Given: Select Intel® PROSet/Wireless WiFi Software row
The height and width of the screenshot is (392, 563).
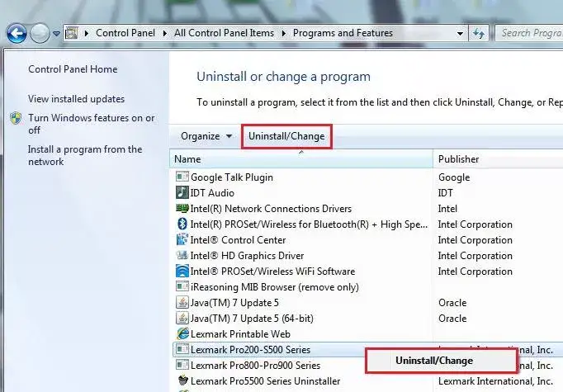Looking at the screenshot, I should [x=272, y=272].
